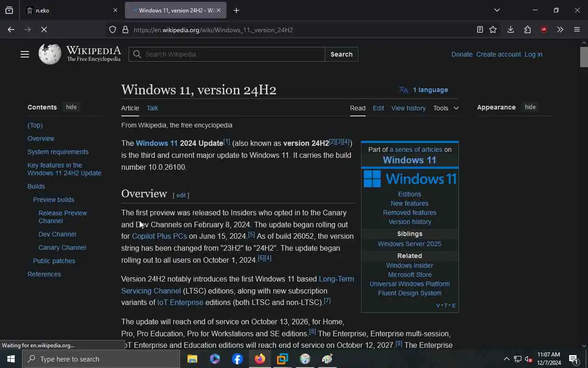Click the muted volume tray icon
The width and height of the screenshot is (588, 368).
(529, 359)
